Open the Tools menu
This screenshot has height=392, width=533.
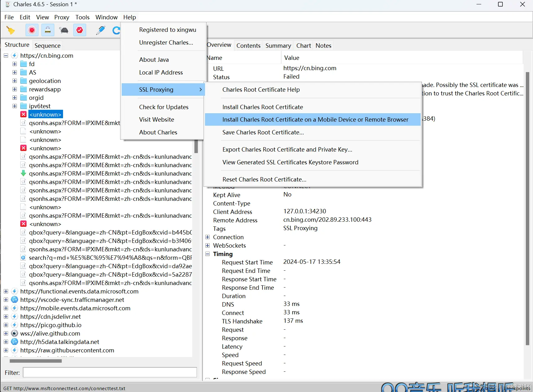[82, 17]
